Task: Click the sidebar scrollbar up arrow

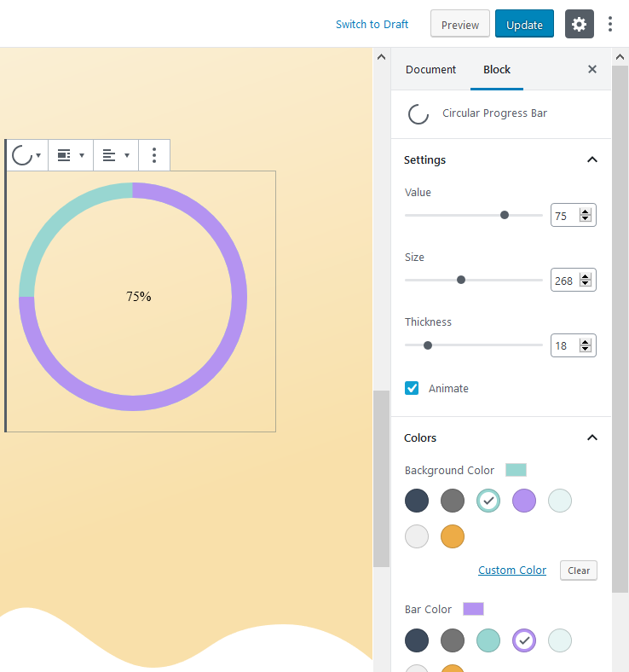Action: point(620,56)
